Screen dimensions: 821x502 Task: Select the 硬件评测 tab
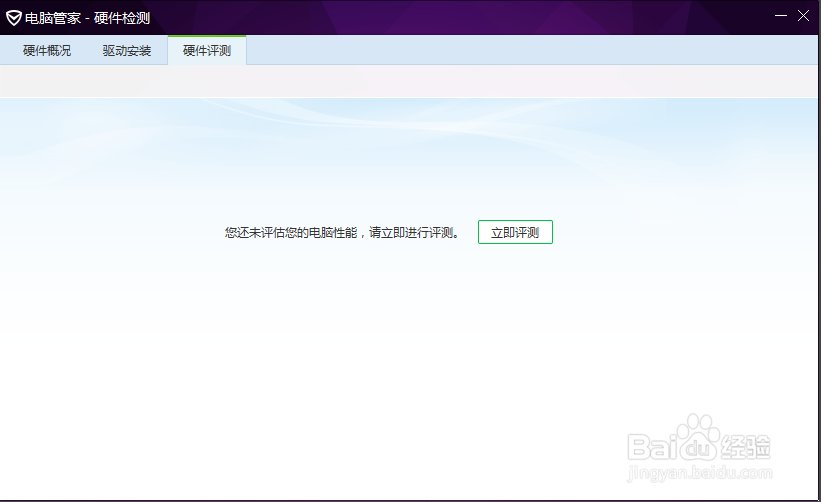point(207,51)
